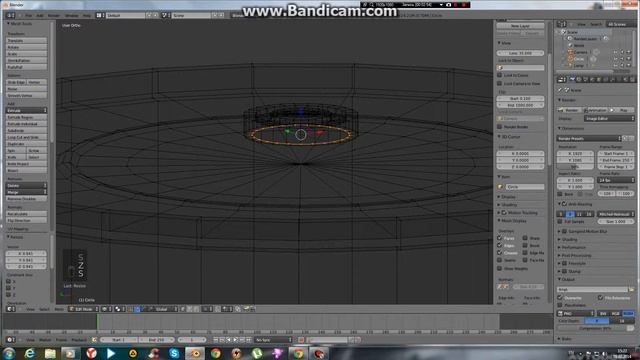Collapse the Mesh Tools panel
This screenshot has width=640, height=360.
point(9,24)
